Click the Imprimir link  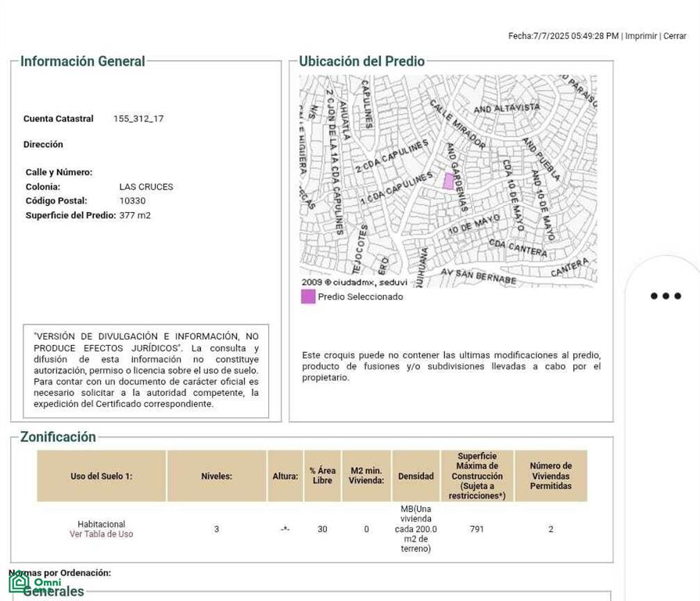(x=641, y=36)
